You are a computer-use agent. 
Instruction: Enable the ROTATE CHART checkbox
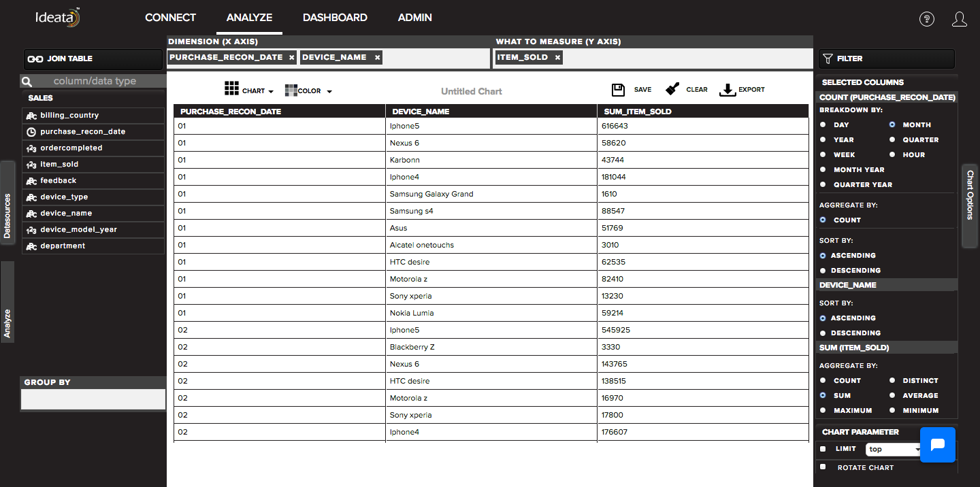[x=823, y=467]
